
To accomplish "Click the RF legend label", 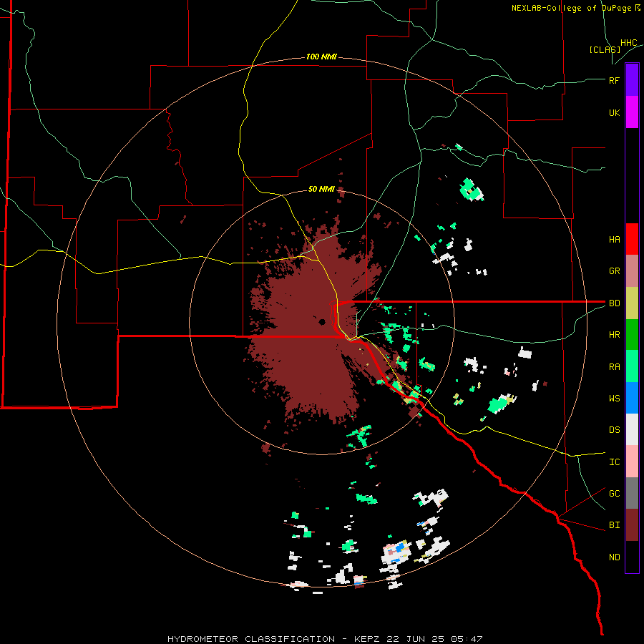I will (x=614, y=80).
